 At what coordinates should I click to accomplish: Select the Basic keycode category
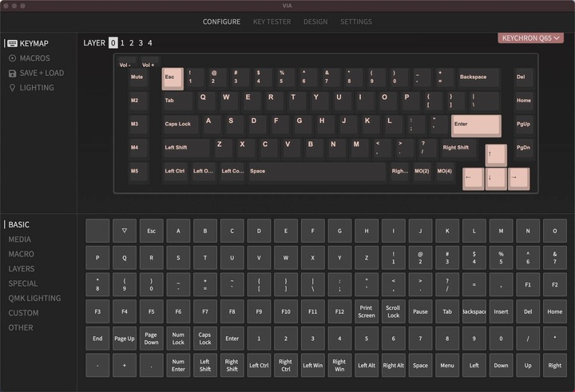18,224
